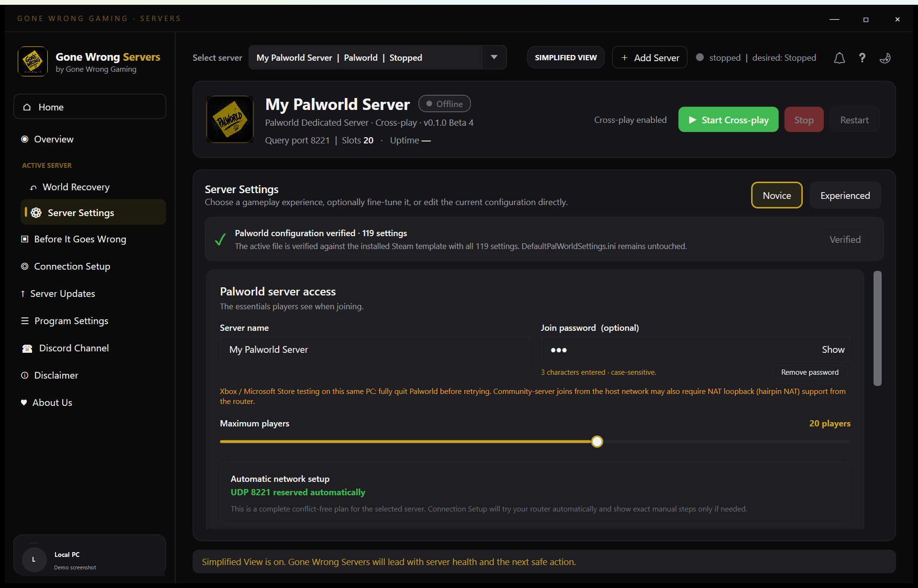Click the Before It Goes Wrong icon
The height and width of the screenshot is (588, 918).
point(25,239)
